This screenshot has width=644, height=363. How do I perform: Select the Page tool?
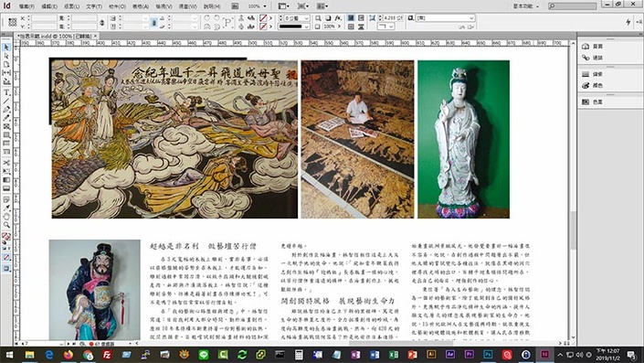point(6,64)
